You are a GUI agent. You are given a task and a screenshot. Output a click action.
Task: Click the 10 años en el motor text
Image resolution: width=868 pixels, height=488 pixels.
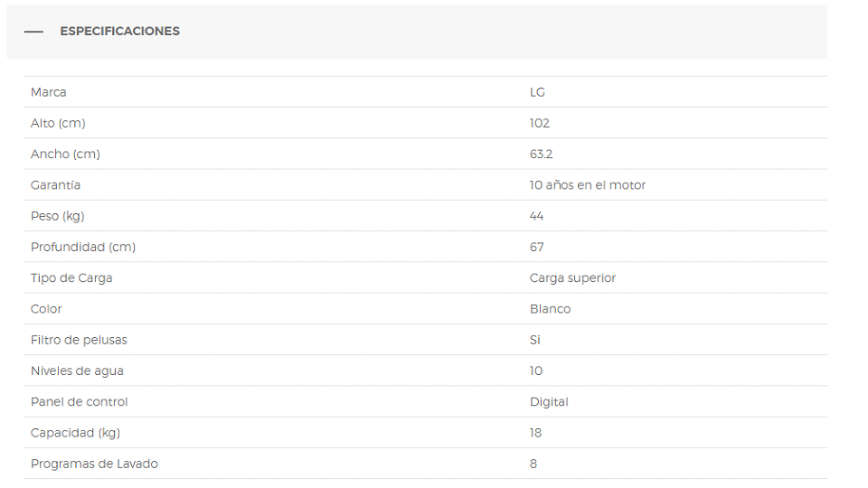click(x=588, y=185)
